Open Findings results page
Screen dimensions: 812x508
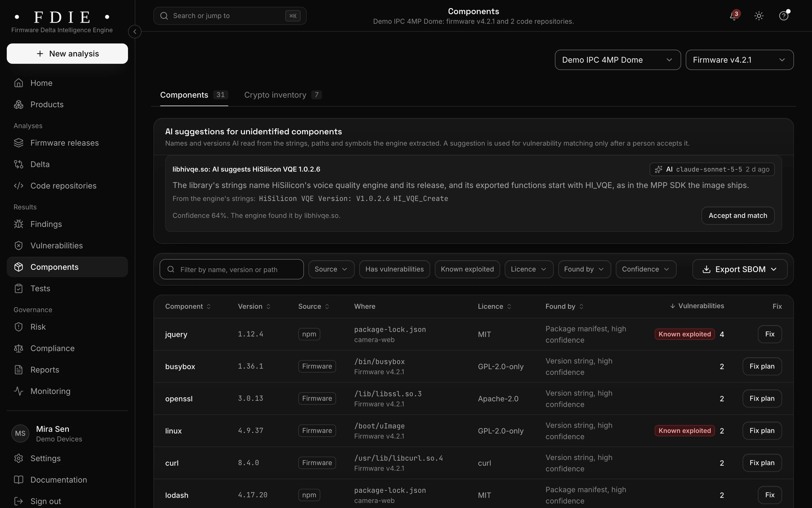67,224
